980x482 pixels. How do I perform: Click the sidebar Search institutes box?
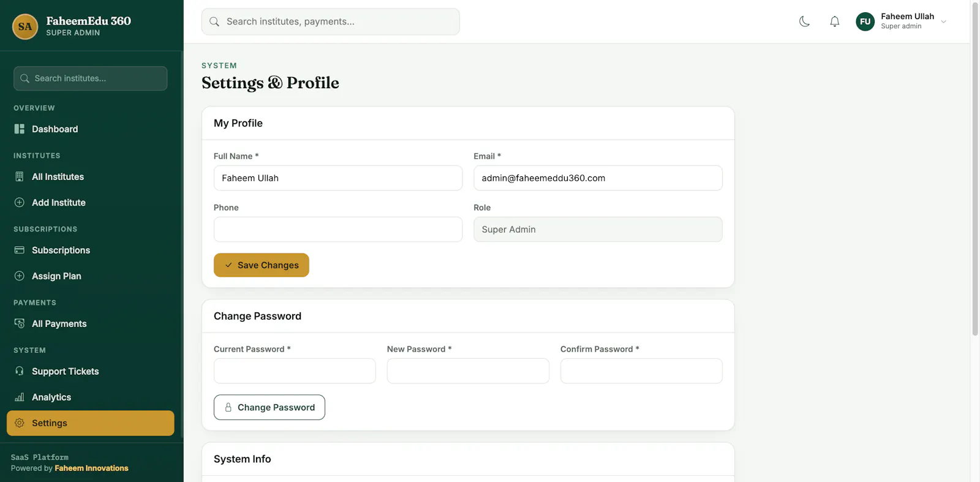point(91,78)
